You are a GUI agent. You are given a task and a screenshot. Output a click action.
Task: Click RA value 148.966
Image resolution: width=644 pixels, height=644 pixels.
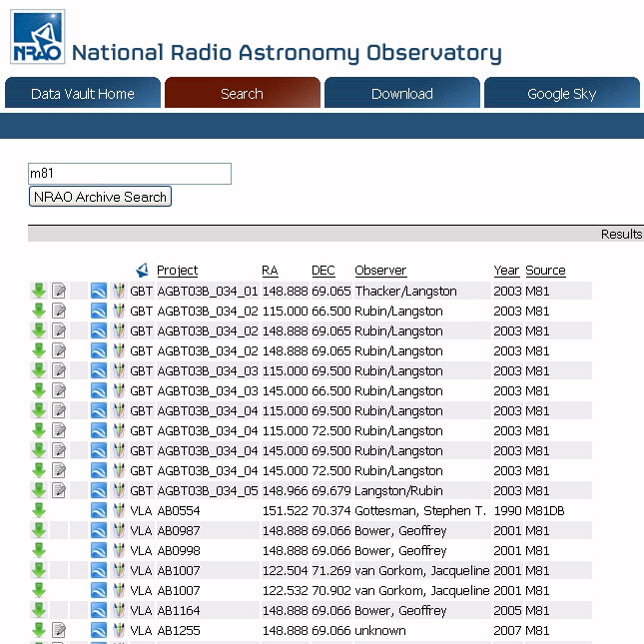pos(285,491)
